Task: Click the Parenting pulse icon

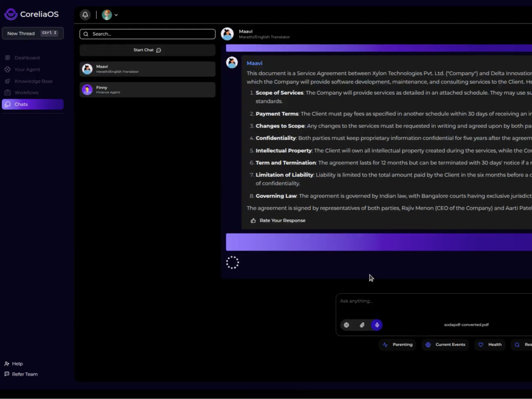Action: click(385, 345)
